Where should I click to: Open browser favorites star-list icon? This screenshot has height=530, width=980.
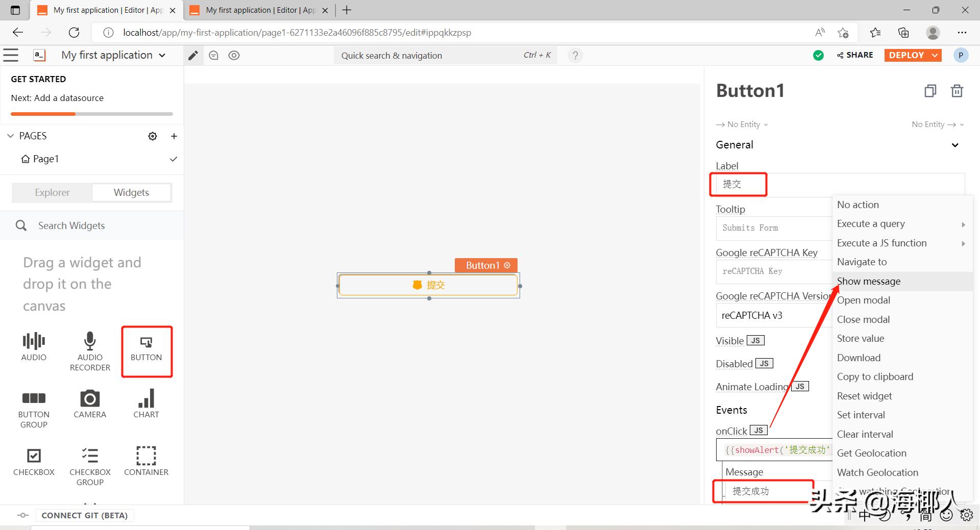(875, 33)
